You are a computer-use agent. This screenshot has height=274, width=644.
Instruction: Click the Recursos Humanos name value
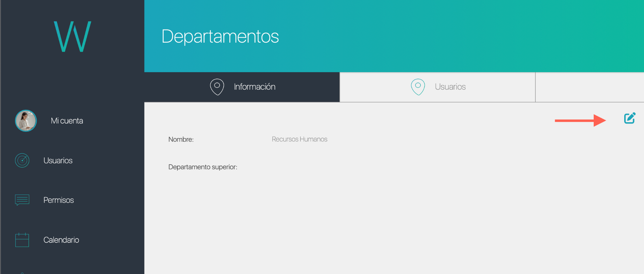(x=300, y=139)
